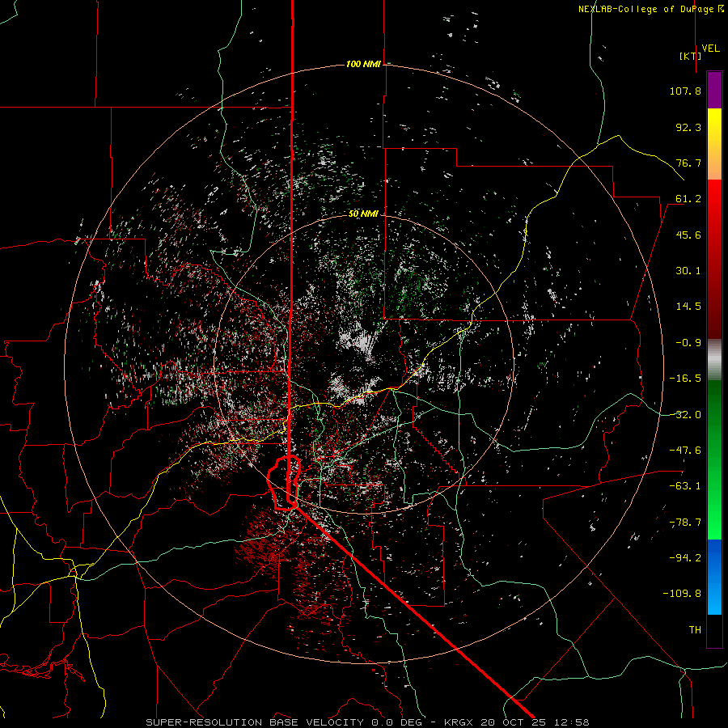
Task: Click the 107.8 scale value
Action: pyautogui.click(x=685, y=91)
